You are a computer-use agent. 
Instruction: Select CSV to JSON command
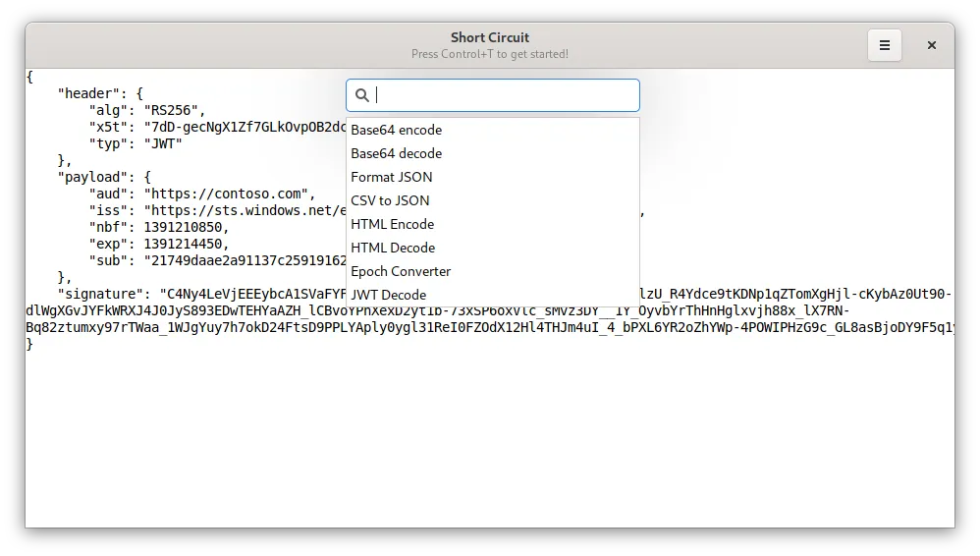point(493,200)
